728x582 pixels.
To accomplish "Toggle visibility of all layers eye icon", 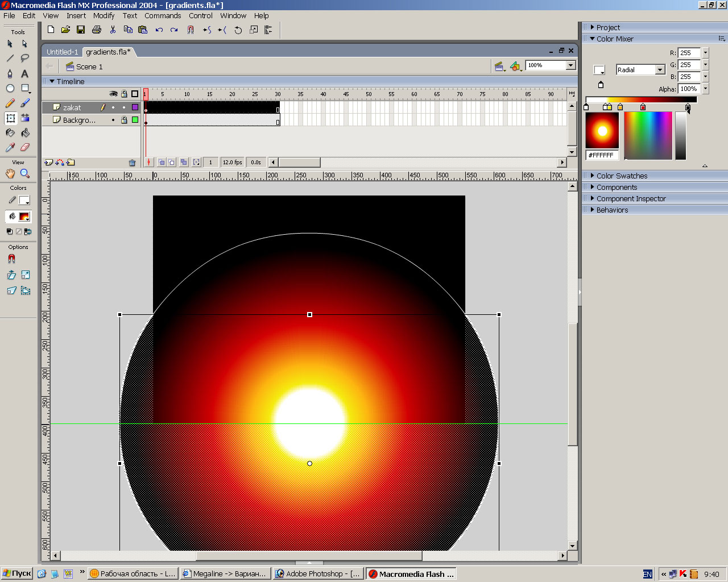I will [x=113, y=94].
